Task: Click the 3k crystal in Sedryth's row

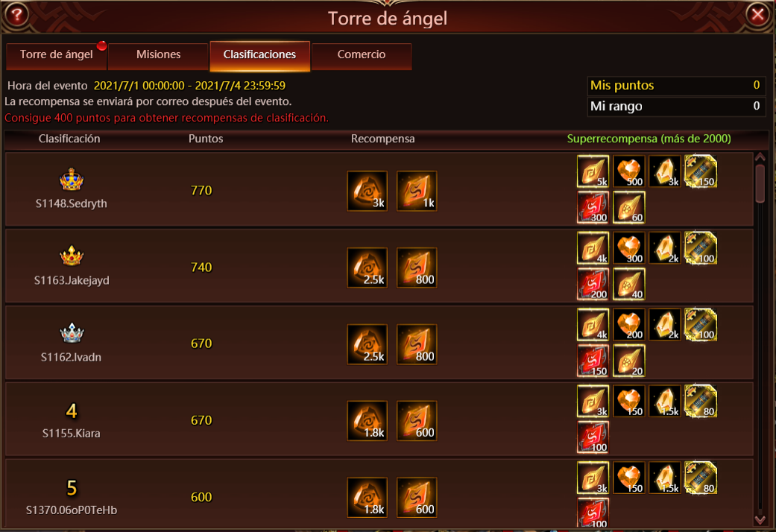Action: click(x=665, y=171)
